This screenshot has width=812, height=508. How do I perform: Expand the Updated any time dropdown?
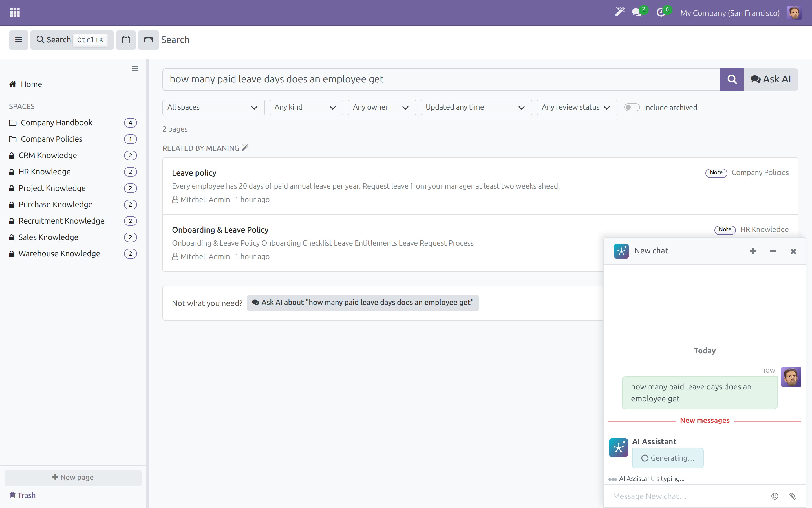(476, 107)
